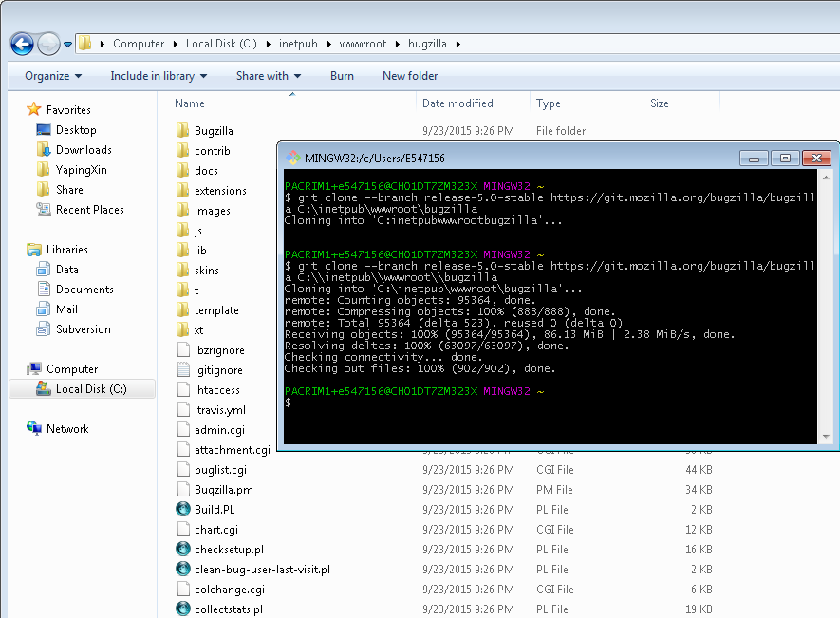Open the Data library
The width and height of the screenshot is (840, 618).
(x=67, y=270)
